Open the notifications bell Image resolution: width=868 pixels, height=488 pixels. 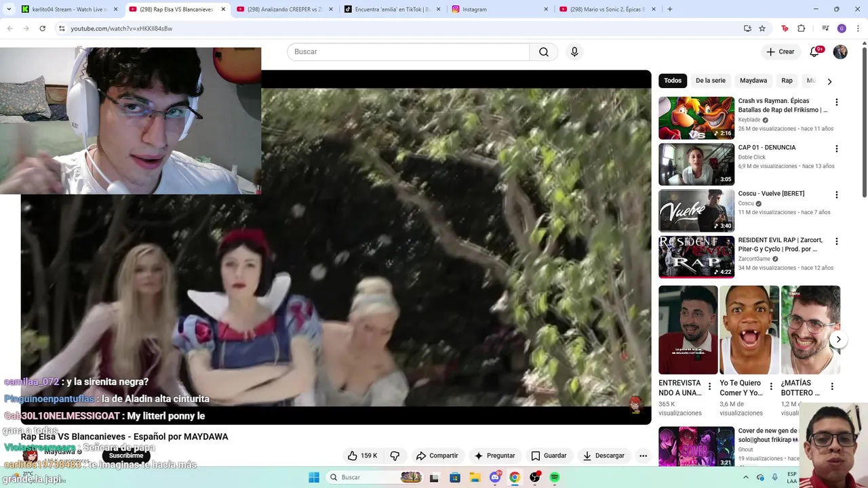pos(814,52)
